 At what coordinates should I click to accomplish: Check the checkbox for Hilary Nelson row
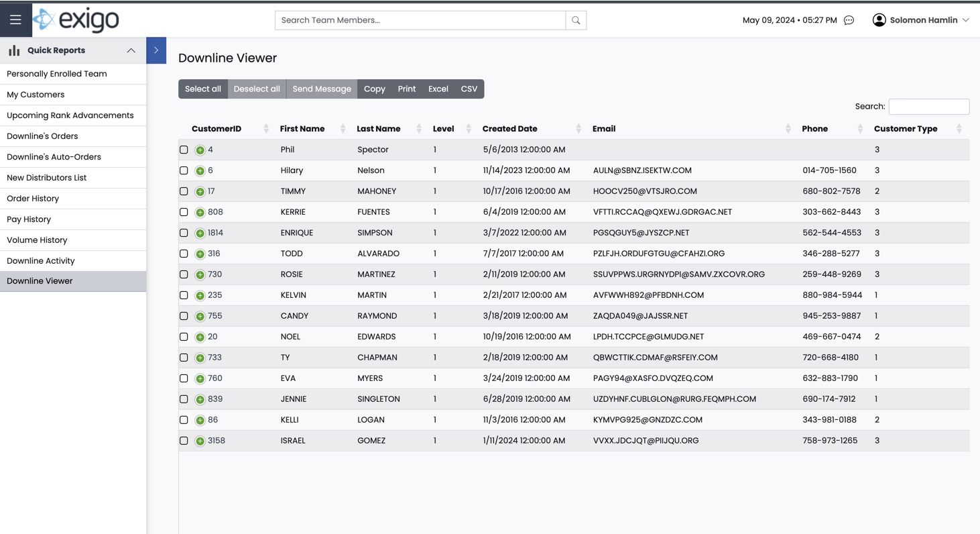[x=184, y=170]
